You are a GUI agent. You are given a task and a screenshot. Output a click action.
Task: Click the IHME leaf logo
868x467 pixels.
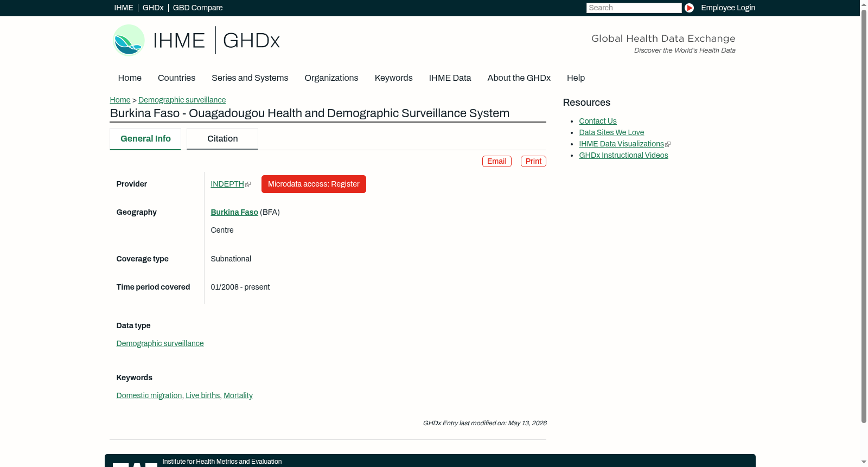point(129,40)
